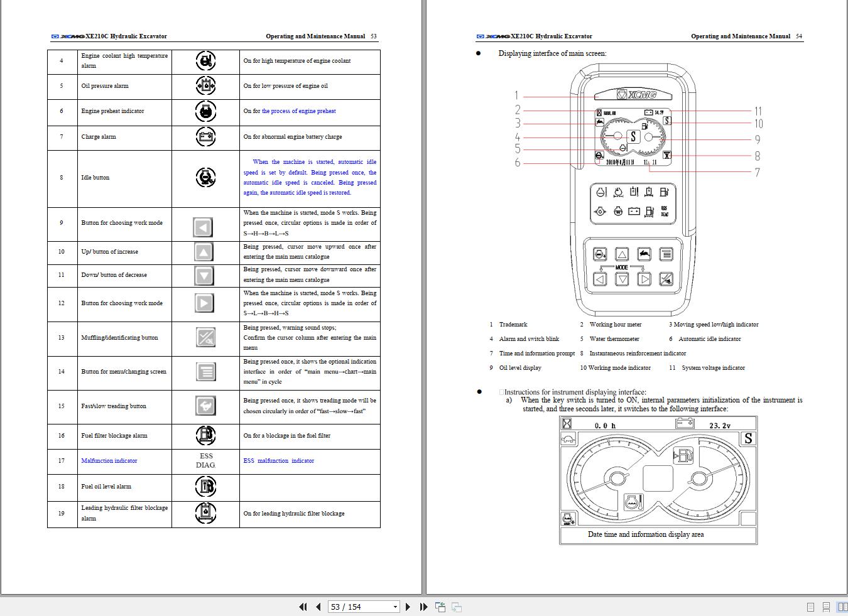Click the page field showing 53 / 154

358,607
